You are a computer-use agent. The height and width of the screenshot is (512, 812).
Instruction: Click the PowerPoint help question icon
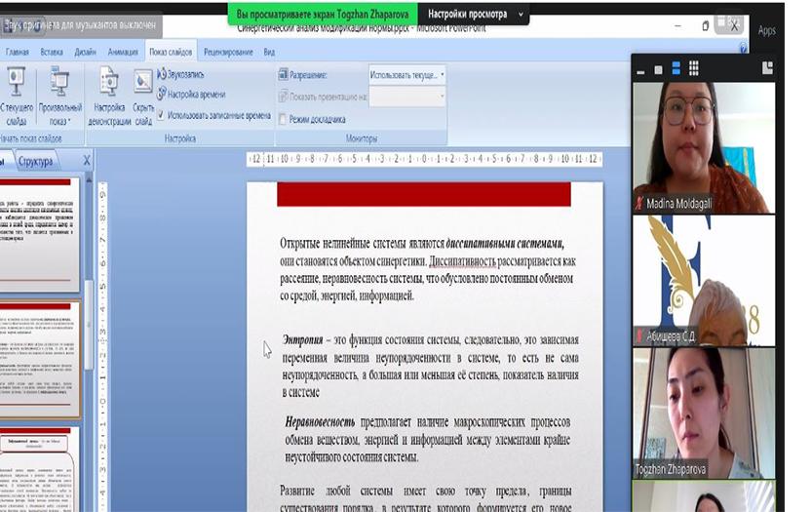[x=743, y=47]
